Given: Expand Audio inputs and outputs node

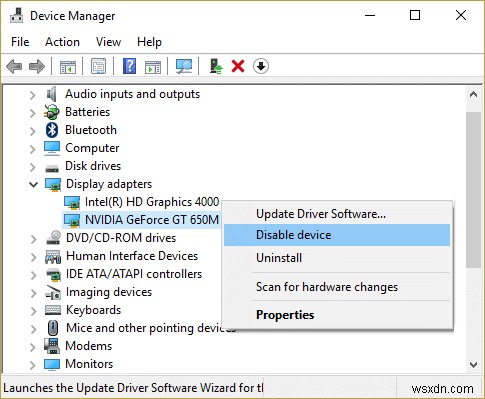Looking at the screenshot, I should pyautogui.click(x=32, y=95).
